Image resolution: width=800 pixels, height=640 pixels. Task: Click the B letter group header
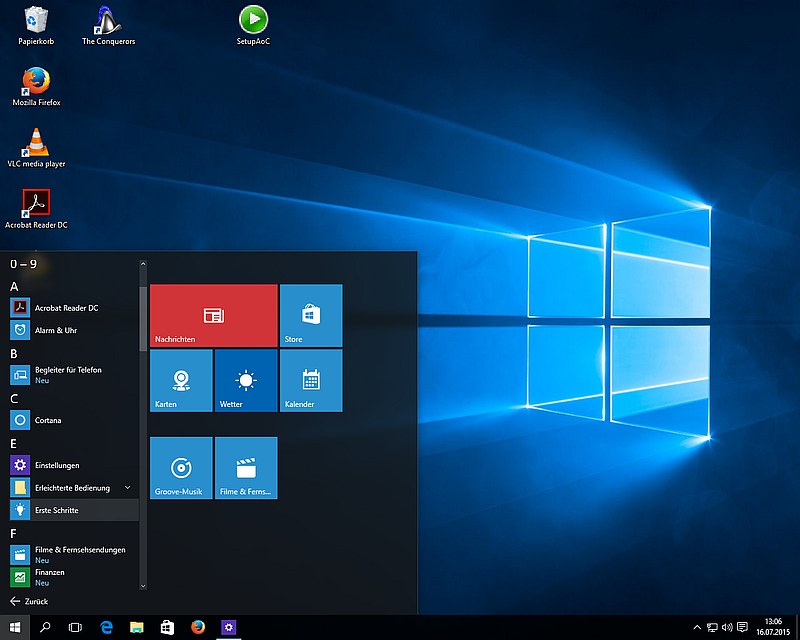tap(14, 354)
